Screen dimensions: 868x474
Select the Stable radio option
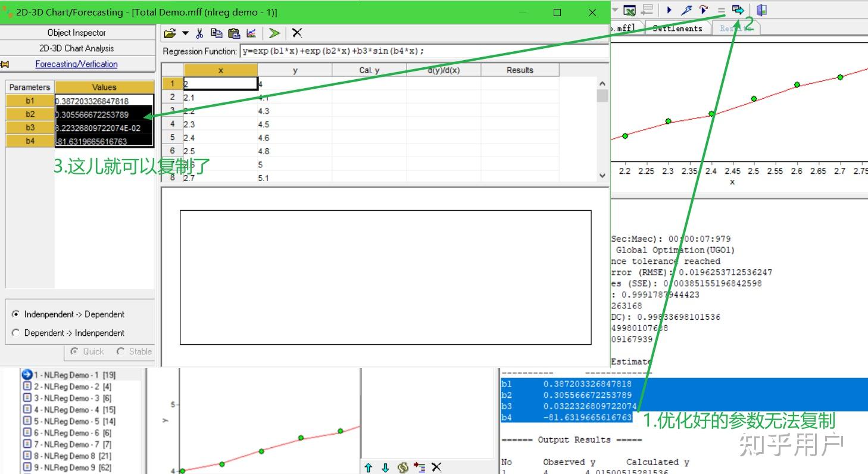(121, 351)
